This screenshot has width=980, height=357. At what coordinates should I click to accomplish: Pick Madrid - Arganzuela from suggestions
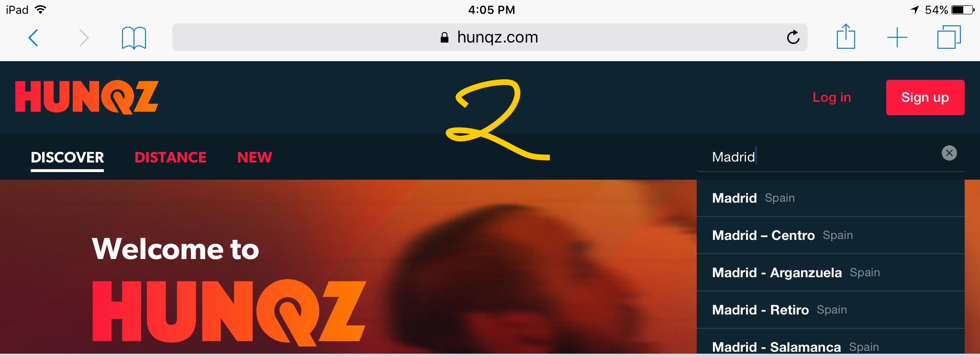tap(831, 272)
